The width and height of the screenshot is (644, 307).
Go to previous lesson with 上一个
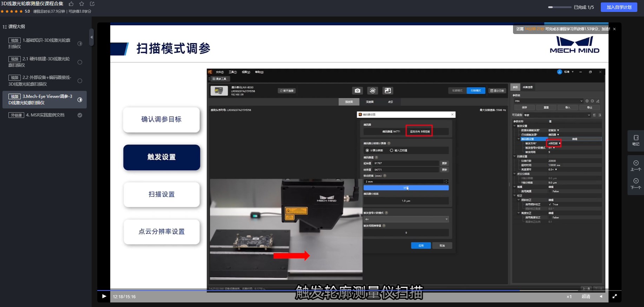(636, 166)
